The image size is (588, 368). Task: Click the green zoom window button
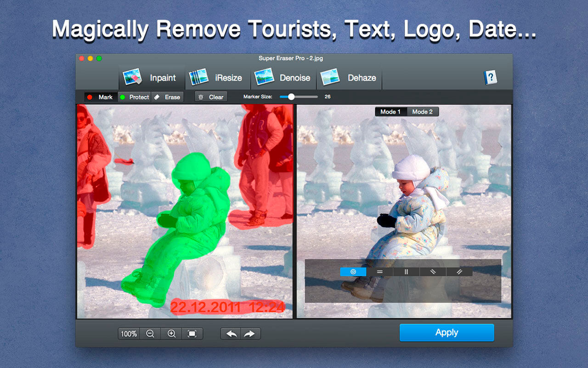pyautogui.click(x=99, y=58)
